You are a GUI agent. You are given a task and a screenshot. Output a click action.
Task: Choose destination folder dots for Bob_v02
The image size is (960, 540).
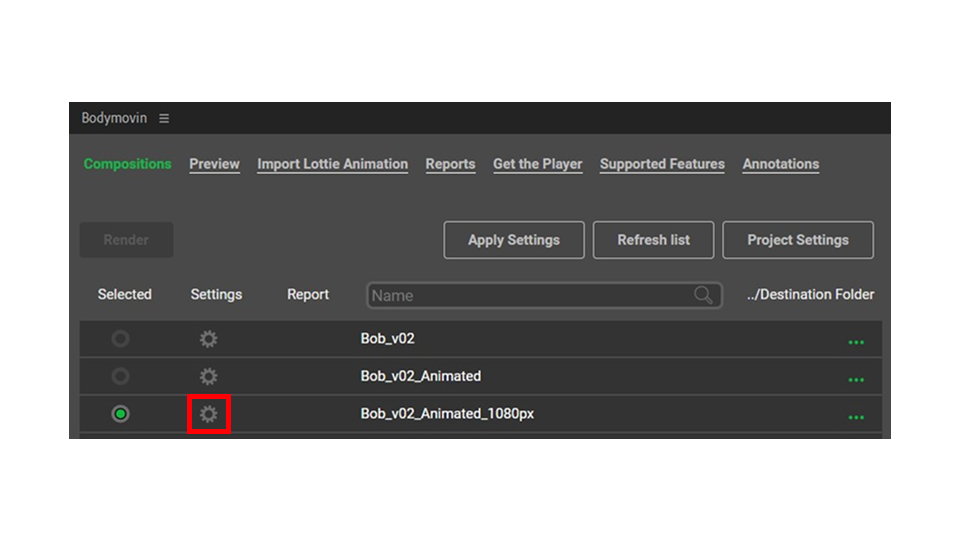(x=856, y=342)
